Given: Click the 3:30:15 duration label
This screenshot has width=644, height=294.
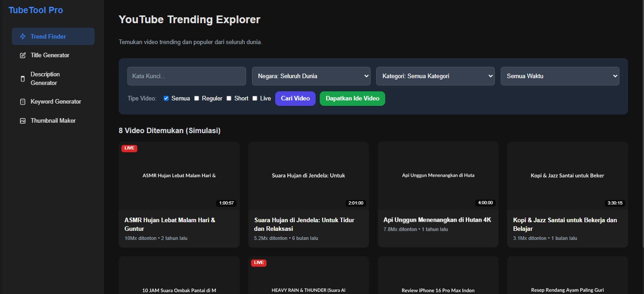Looking at the screenshot, I should coord(615,203).
